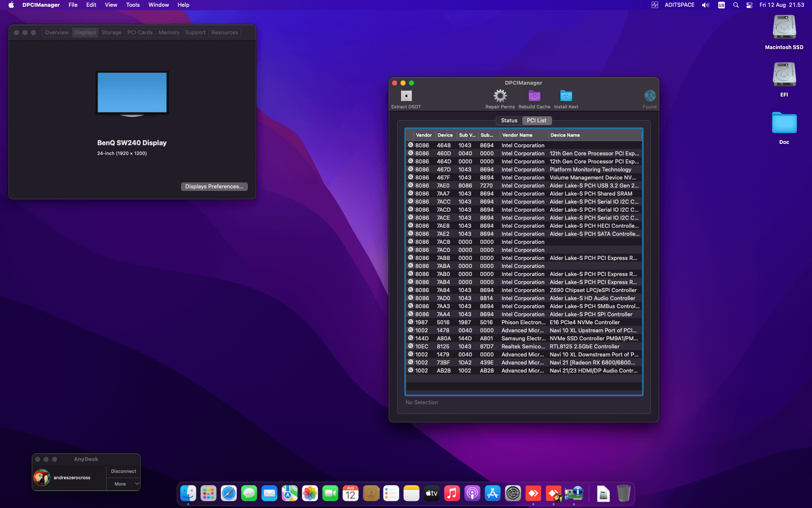Open Launchpad from the Dock
This screenshot has height=508, width=812.
(208, 493)
